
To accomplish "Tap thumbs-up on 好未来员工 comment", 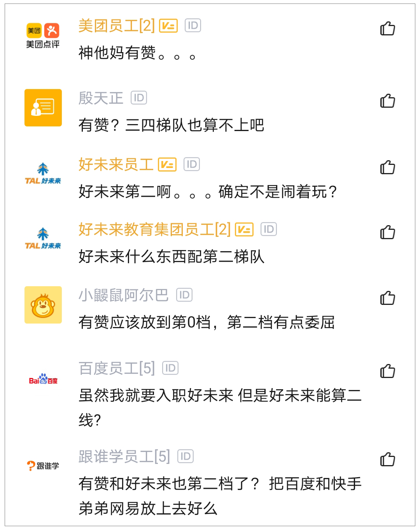I will (x=387, y=168).
